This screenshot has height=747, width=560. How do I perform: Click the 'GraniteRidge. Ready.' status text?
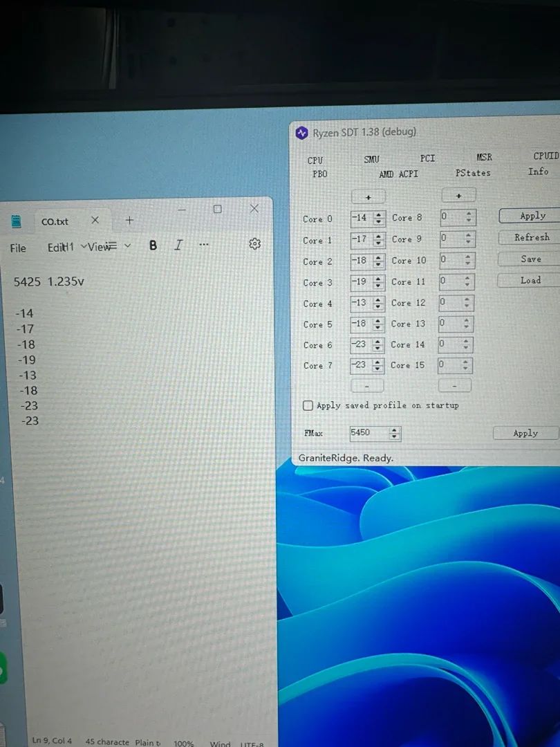(346, 458)
